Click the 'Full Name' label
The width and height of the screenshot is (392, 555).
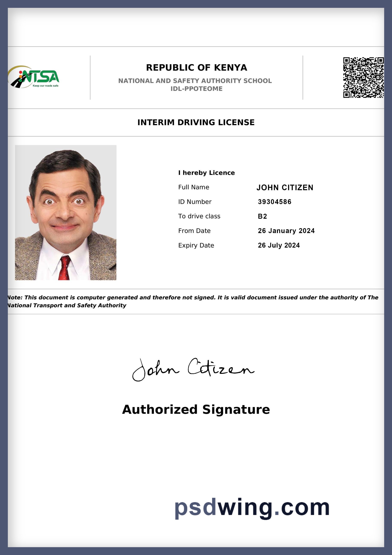[x=194, y=187]
